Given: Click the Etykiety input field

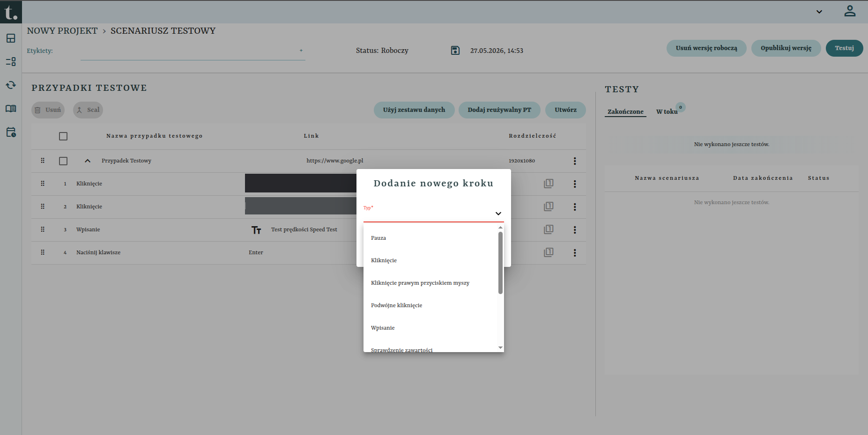Looking at the screenshot, I should coord(193,51).
